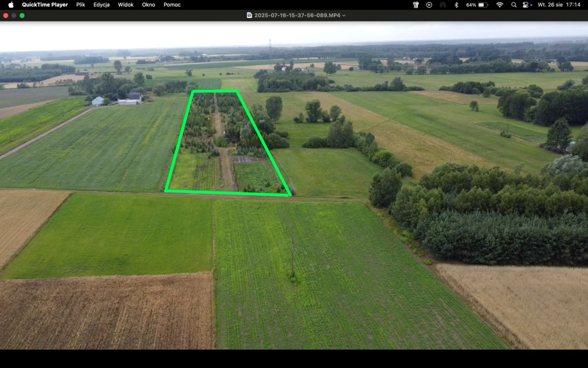Screen dimensions: 588x368
Task: Click the keys-shaped menu bar icon
Action: coord(416,5)
